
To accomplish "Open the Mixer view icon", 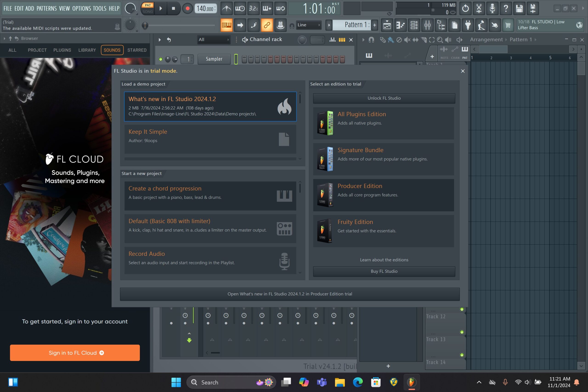I will (427, 25).
